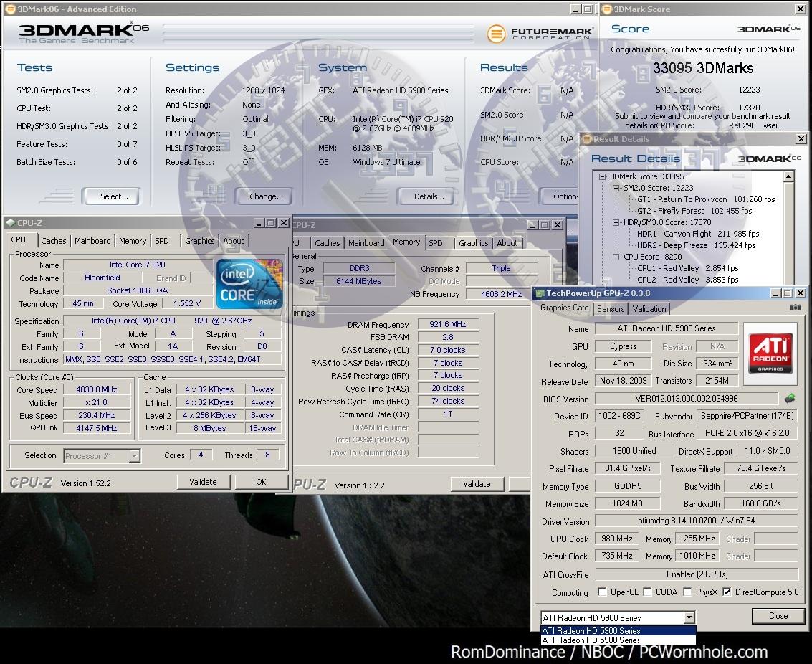
Task: Open Graphics tab in second CPU-Z window
Action: pos(473,243)
